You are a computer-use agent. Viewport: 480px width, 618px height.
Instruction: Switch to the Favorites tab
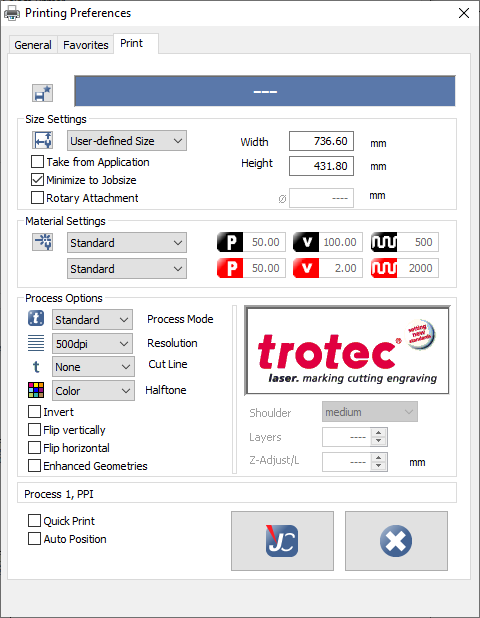pos(86,45)
